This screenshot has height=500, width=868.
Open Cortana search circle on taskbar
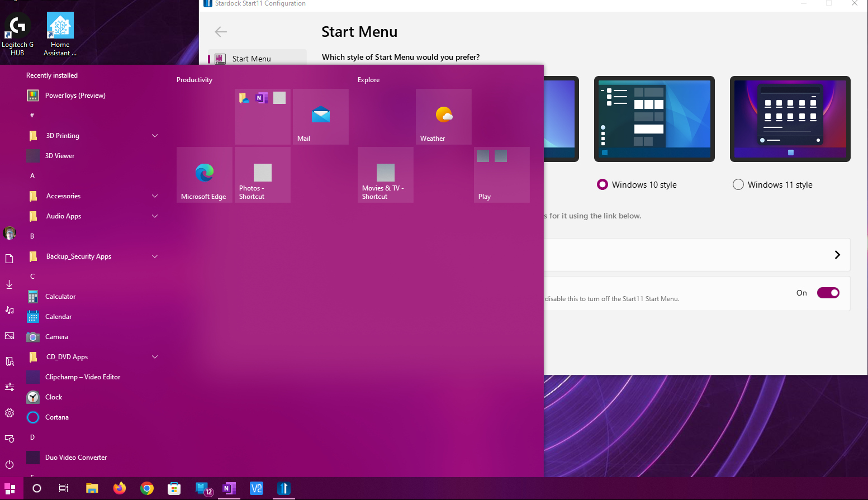click(x=37, y=488)
